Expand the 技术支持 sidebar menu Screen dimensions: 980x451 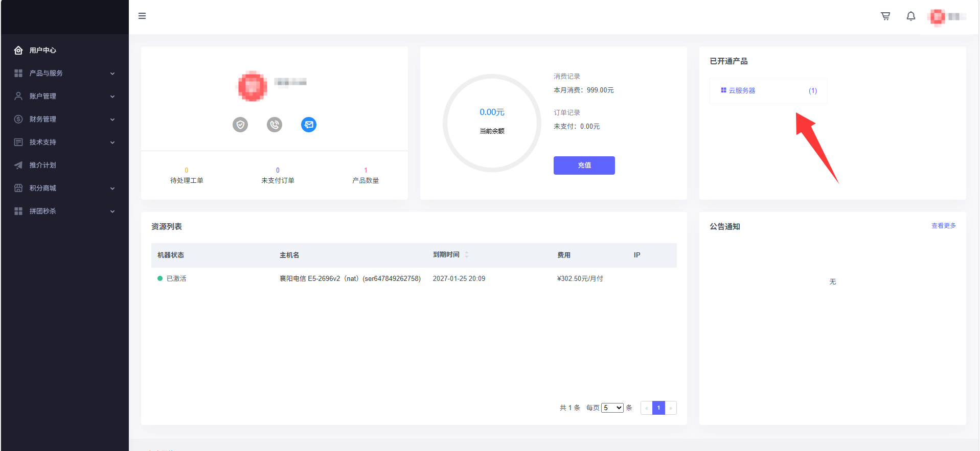point(64,142)
